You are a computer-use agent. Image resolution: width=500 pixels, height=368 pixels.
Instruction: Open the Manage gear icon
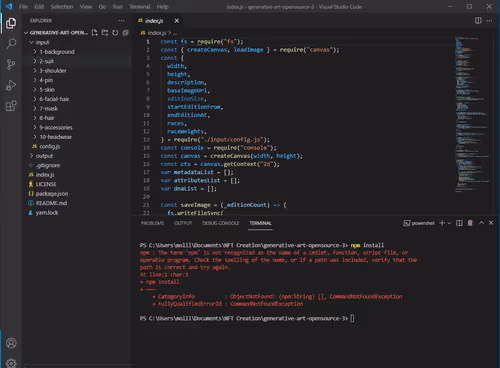pos(11,363)
